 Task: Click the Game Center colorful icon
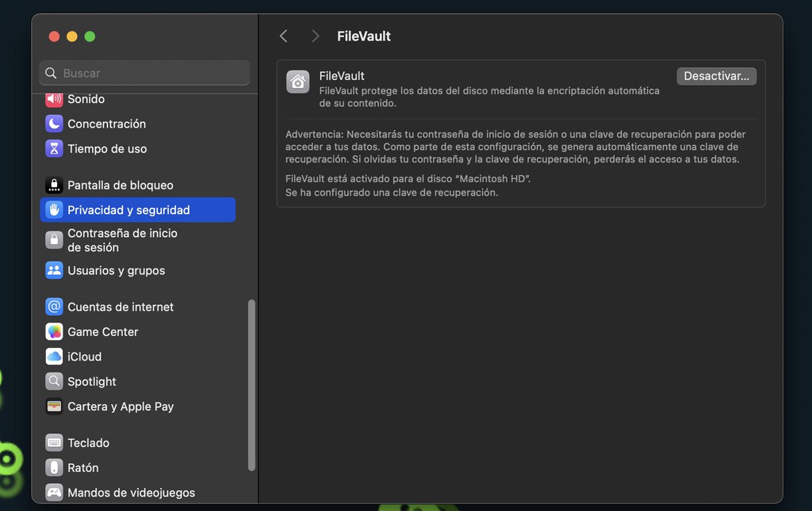pyautogui.click(x=54, y=331)
